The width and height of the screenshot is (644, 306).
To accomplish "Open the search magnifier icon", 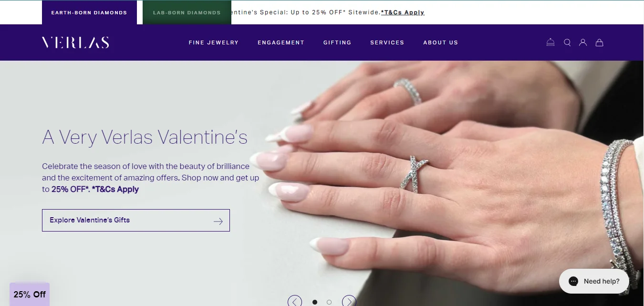I will (x=567, y=42).
